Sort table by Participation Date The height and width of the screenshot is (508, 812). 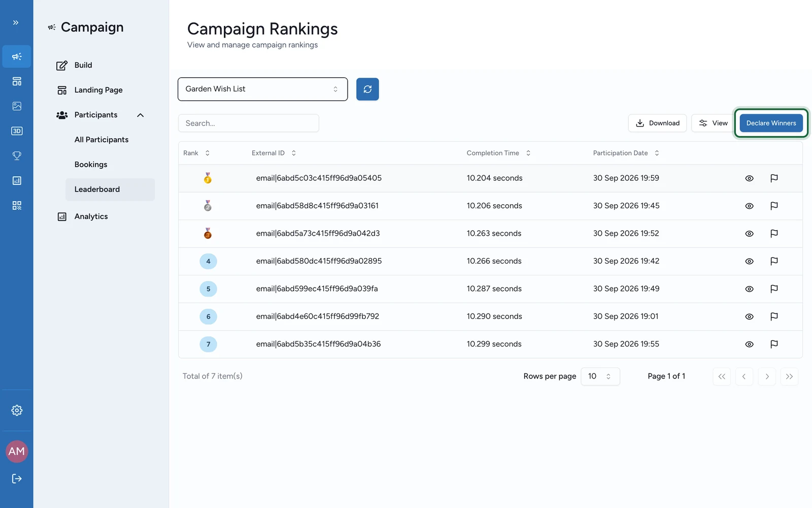tap(626, 153)
